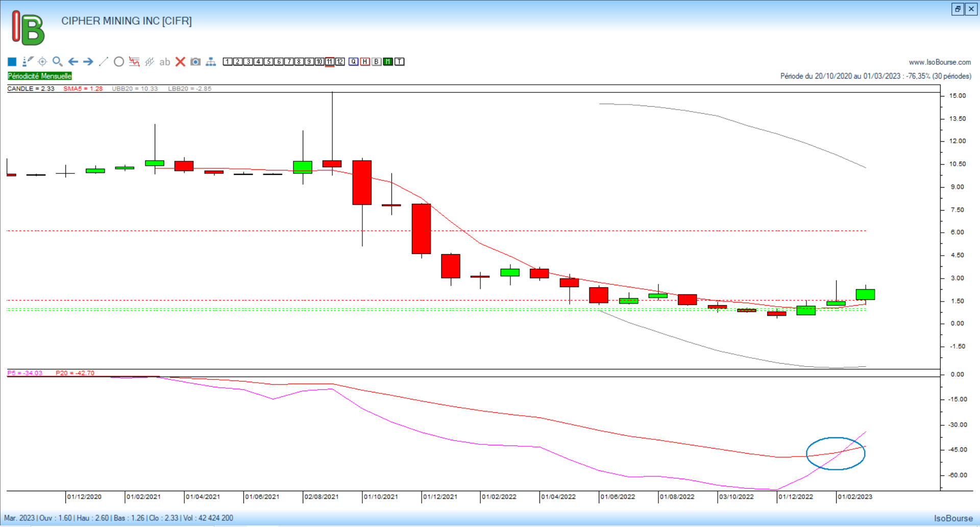Select highlighted period button 11
Viewport: 980px width, 527px height.
(330, 62)
